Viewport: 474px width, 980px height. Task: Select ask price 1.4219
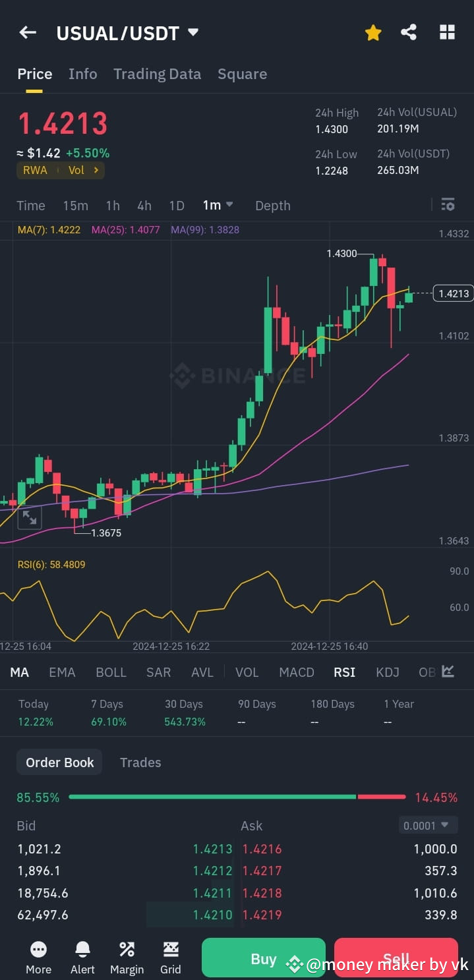point(262,915)
